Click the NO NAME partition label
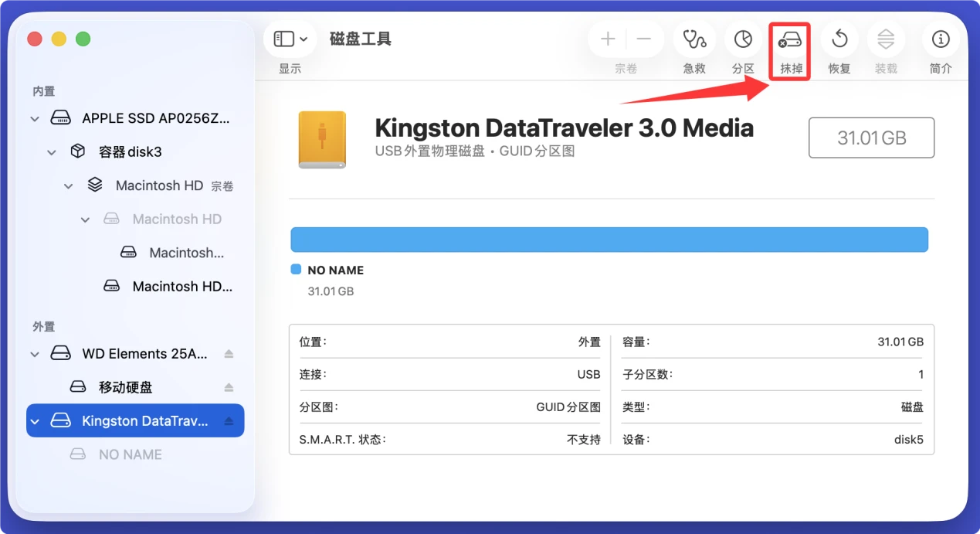 click(336, 270)
